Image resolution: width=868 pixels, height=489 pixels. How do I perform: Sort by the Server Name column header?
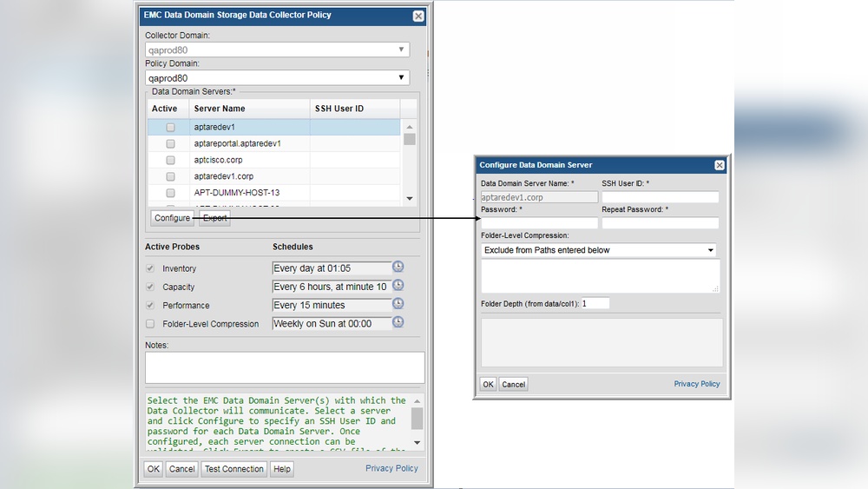(x=249, y=109)
